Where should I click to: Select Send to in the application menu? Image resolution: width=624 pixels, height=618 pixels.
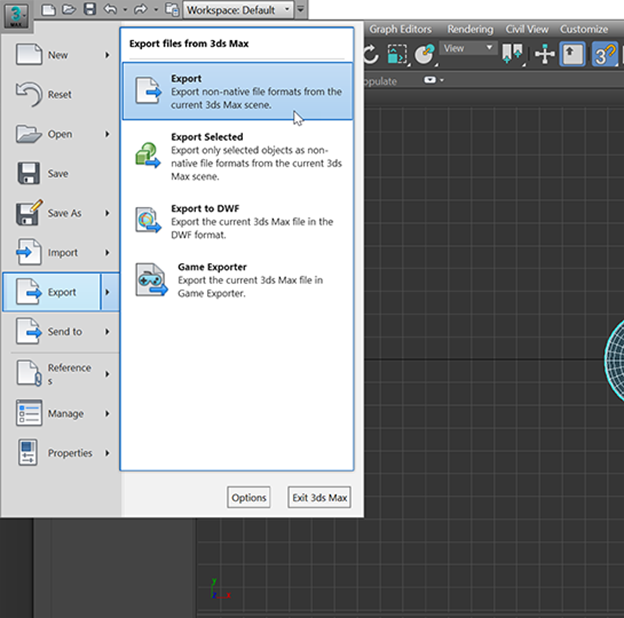pos(61,331)
